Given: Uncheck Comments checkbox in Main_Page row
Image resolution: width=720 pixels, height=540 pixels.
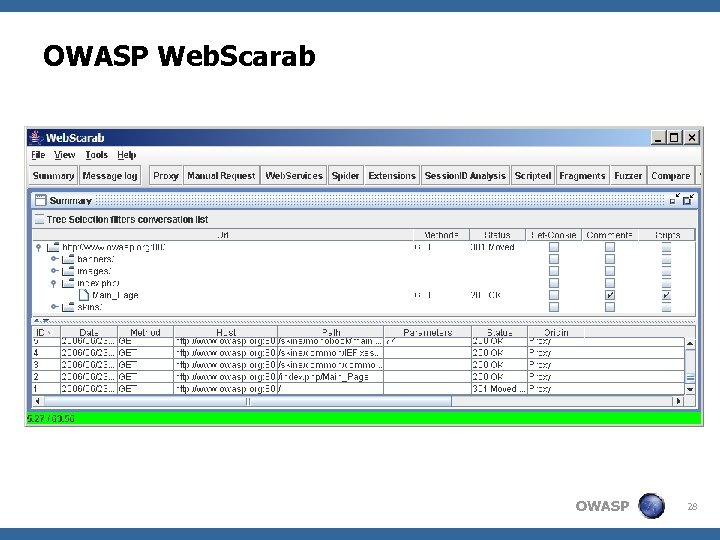Looking at the screenshot, I should (610, 295).
